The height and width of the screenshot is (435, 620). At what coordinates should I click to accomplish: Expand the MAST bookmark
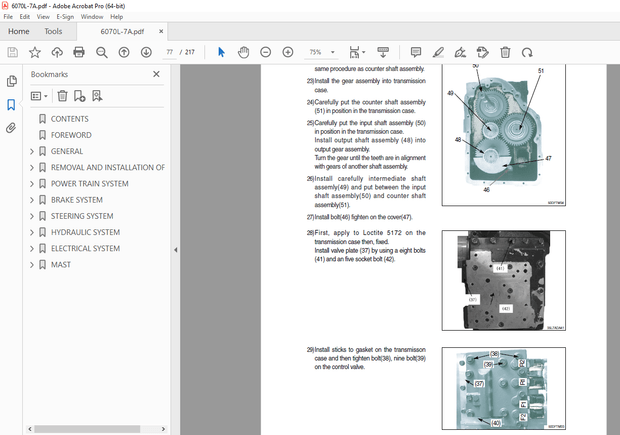coord(32,265)
